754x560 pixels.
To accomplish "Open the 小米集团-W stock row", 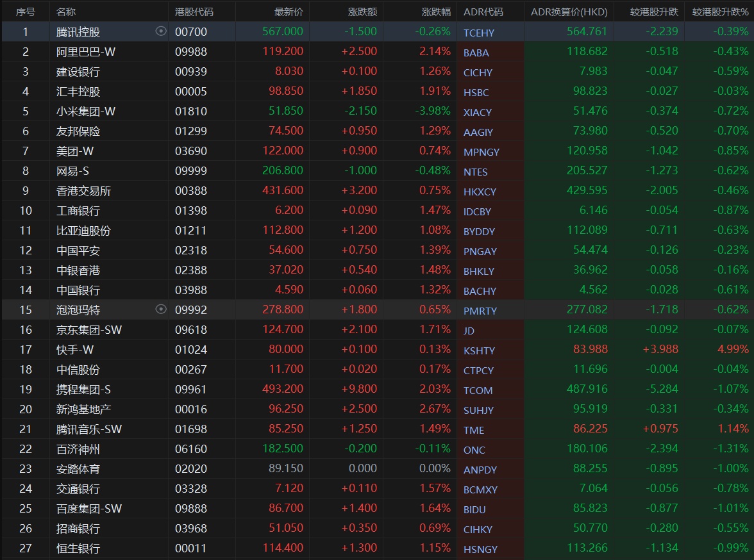I will 86,111.
